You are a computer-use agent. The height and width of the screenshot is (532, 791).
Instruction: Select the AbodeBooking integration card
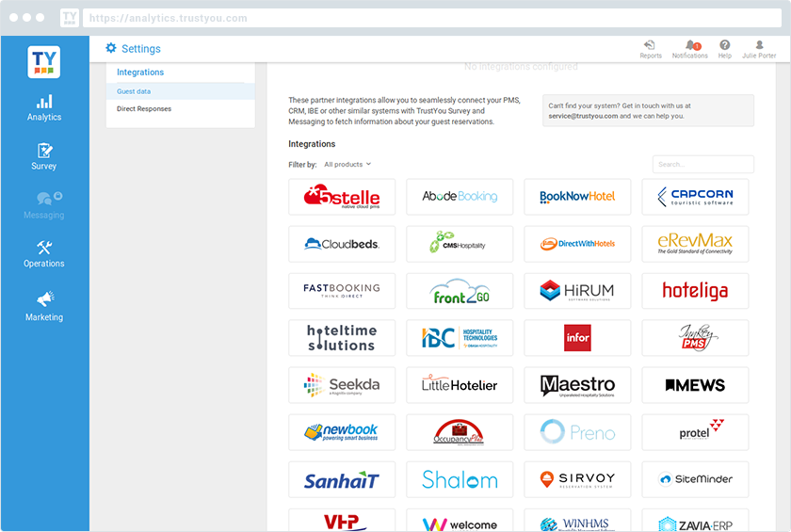click(460, 197)
